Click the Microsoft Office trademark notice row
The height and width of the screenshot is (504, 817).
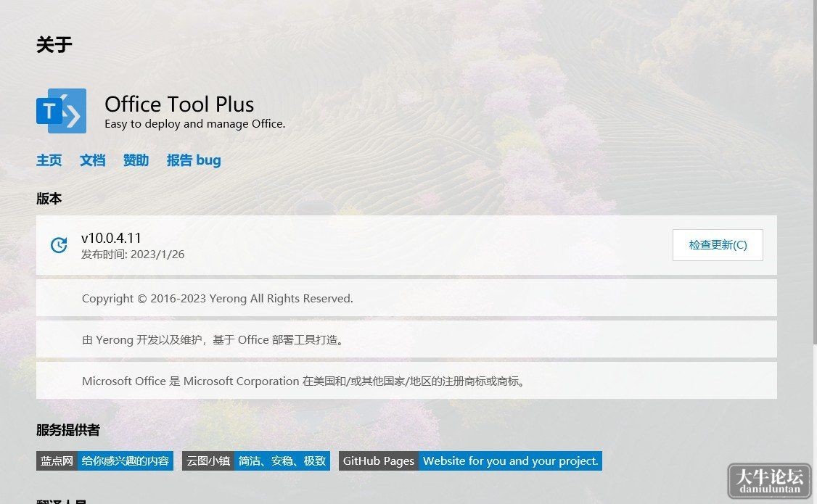point(406,381)
